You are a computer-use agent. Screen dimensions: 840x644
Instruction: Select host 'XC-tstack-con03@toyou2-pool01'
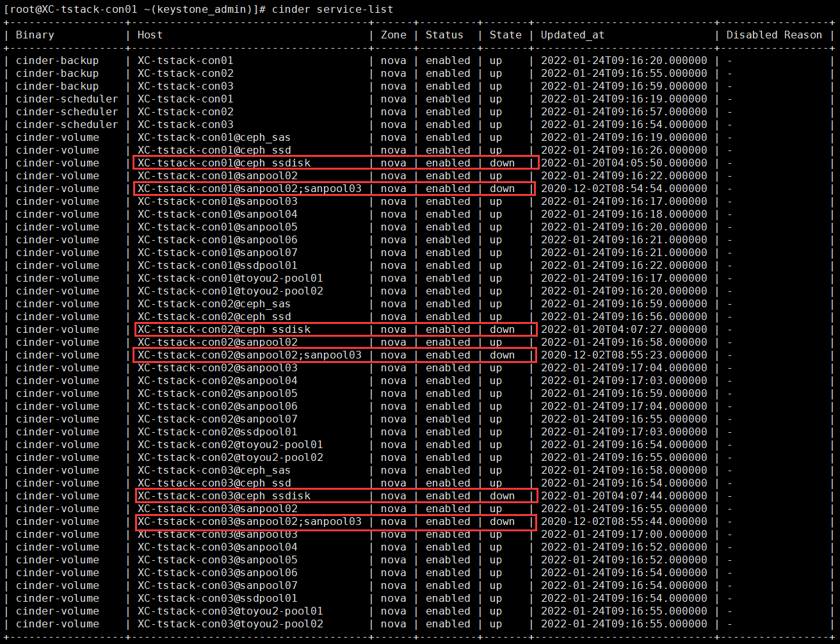230,611
